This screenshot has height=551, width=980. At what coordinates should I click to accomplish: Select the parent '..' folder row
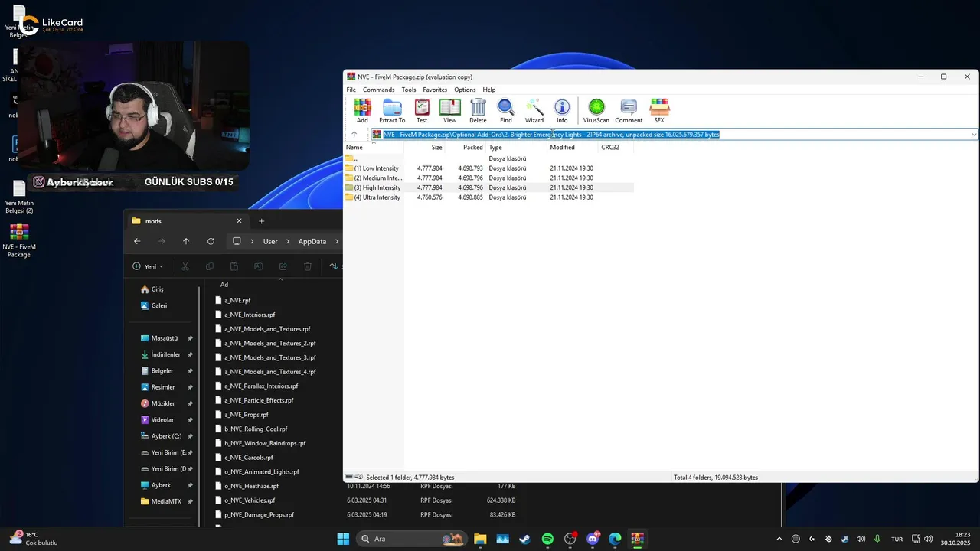click(488, 158)
